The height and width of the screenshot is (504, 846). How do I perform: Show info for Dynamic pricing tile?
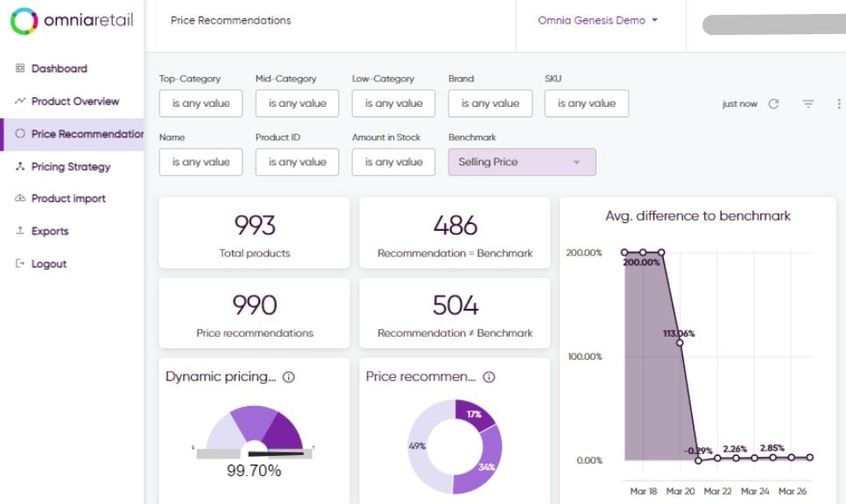point(289,377)
